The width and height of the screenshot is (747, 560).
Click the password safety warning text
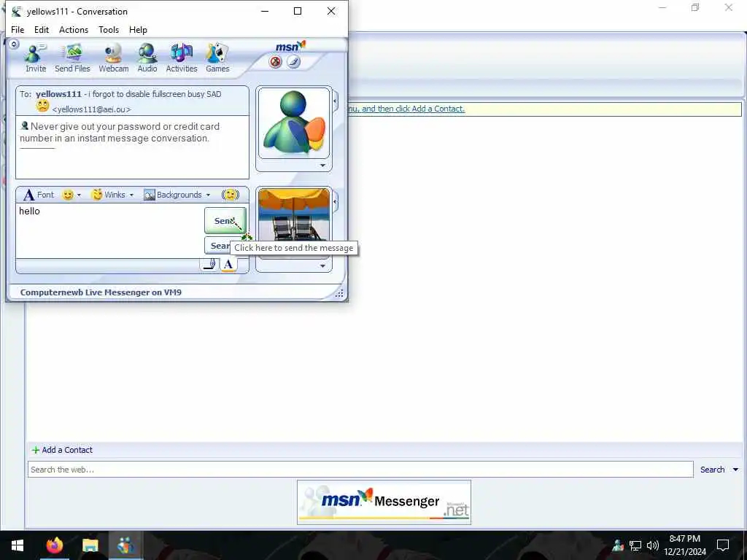pyautogui.click(x=120, y=133)
